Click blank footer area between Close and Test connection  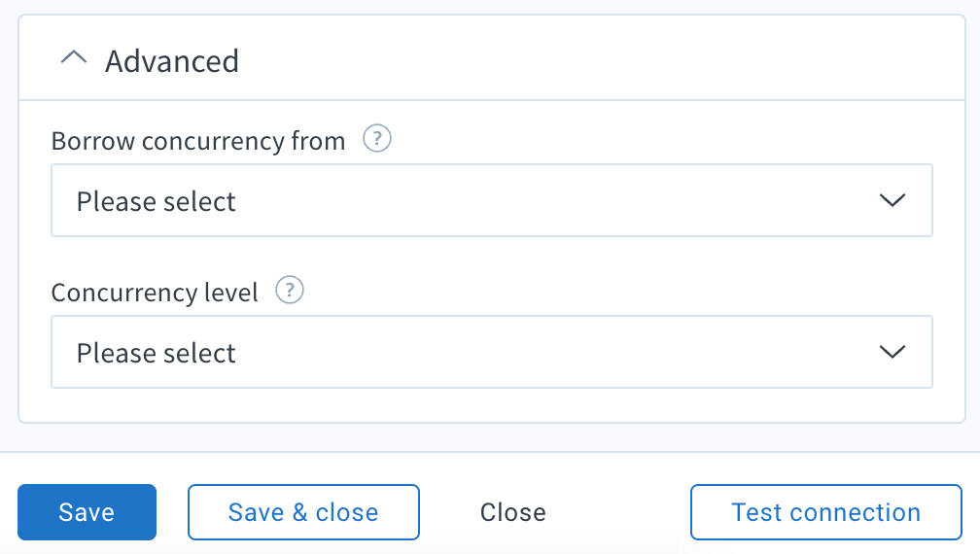pos(618,512)
